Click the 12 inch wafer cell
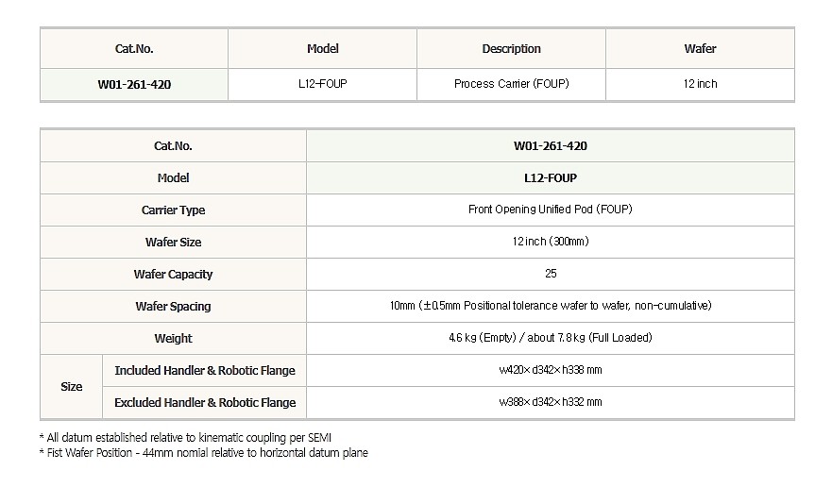 click(700, 84)
